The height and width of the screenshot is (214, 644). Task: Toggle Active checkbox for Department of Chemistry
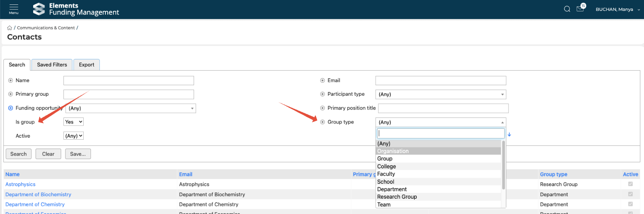[630, 204]
